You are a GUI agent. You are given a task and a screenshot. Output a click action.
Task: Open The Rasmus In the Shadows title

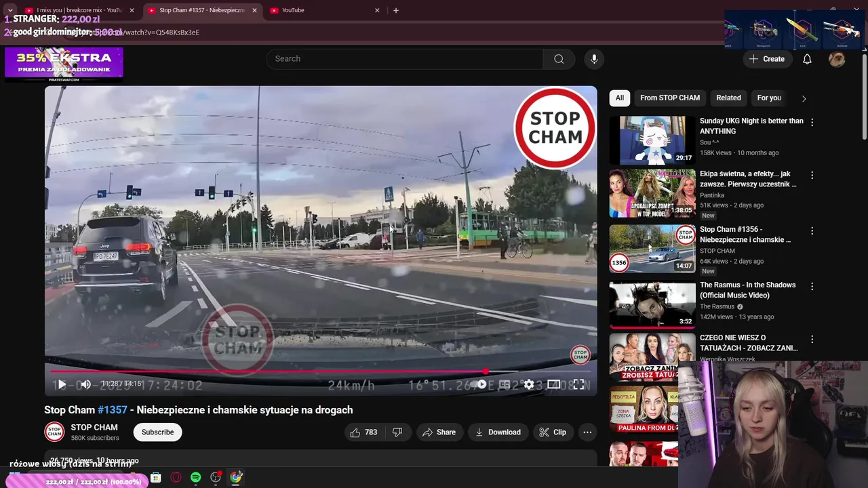click(747, 290)
